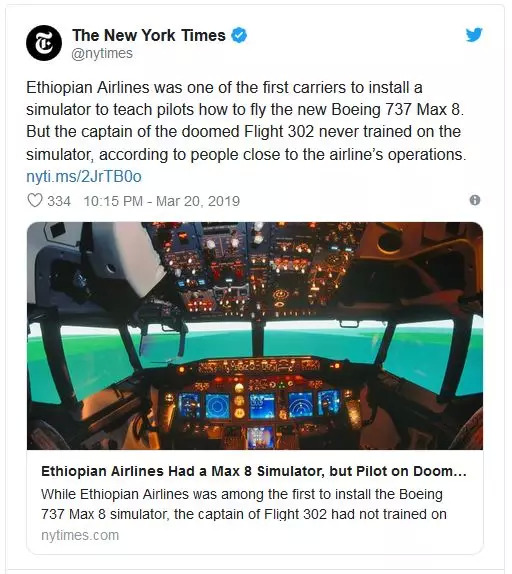The height and width of the screenshot is (574, 512).
Task: Click the tweet info icon
Action: tap(475, 200)
